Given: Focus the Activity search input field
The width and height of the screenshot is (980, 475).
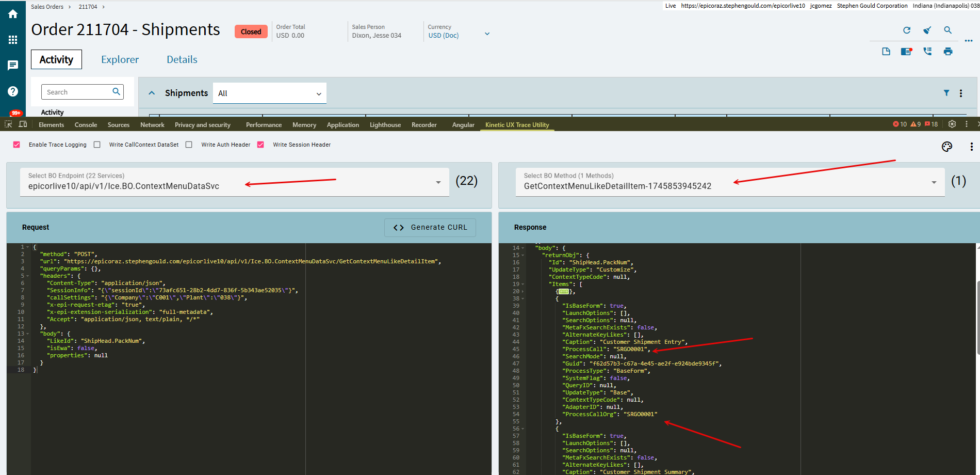Looking at the screenshot, I should click(76, 92).
